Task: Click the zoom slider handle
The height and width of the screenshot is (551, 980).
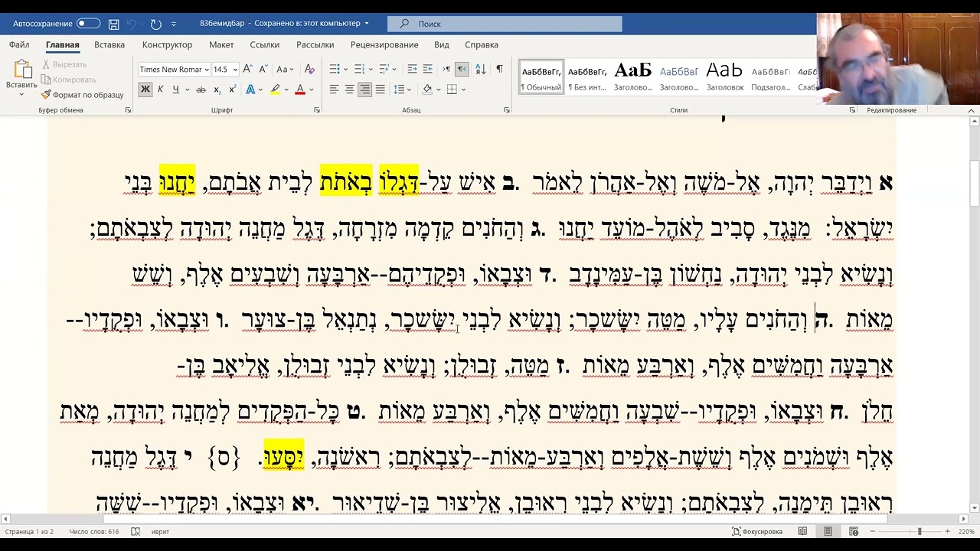Action: (x=920, y=531)
